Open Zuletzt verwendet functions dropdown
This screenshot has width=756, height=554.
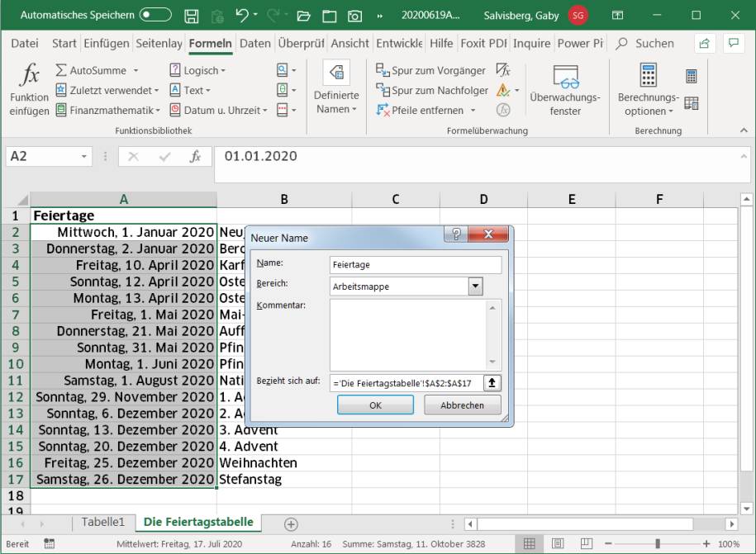(x=107, y=90)
